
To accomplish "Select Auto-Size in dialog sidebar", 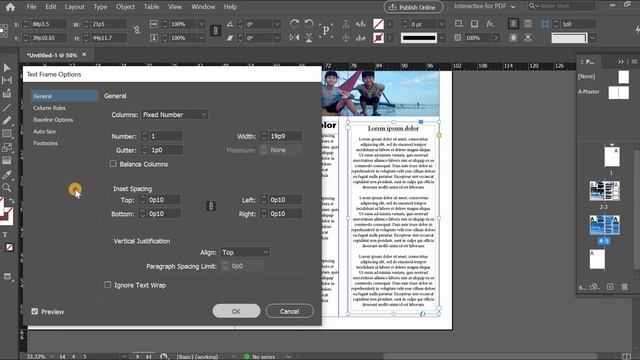I will [44, 131].
